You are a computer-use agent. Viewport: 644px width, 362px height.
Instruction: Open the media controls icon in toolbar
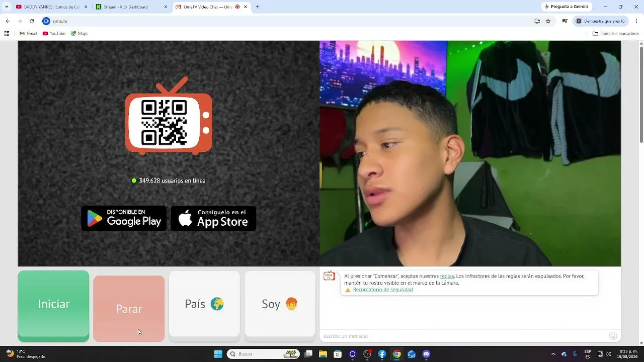565,21
